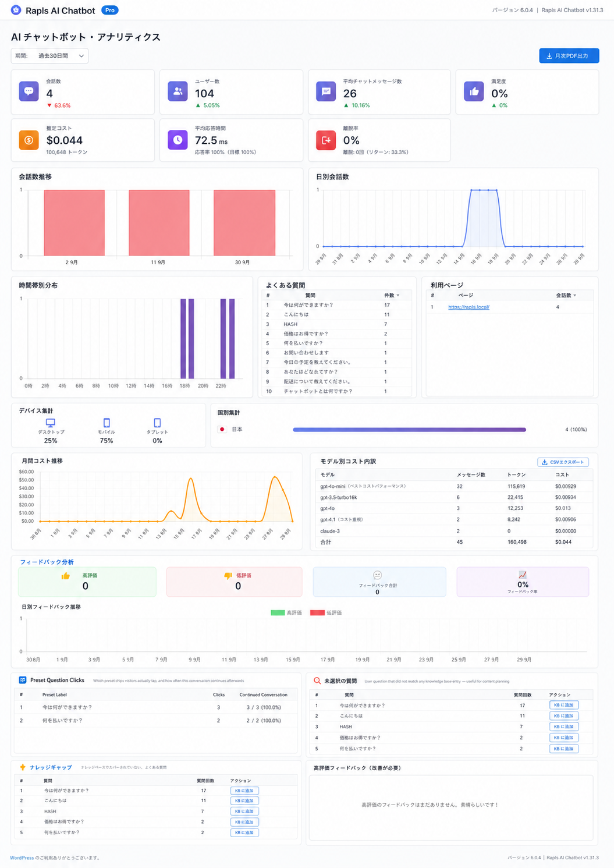Add 今は何ができますか？ to KB in ナレッジギャップ
614x868 pixels.
click(x=244, y=791)
